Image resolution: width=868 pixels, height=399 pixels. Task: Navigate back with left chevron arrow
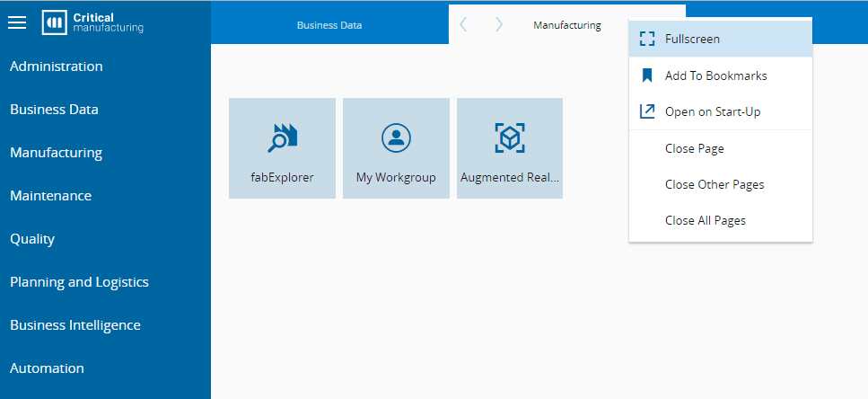(x=463, y=25)
